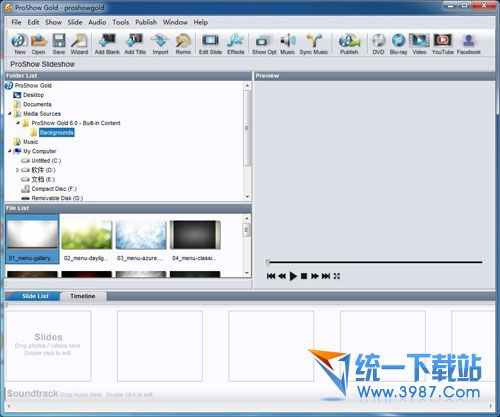The width and height of the screenshot is (500, 417).
Task: Select the 04_menu-classic thumbnail
Action: point(195,239)
